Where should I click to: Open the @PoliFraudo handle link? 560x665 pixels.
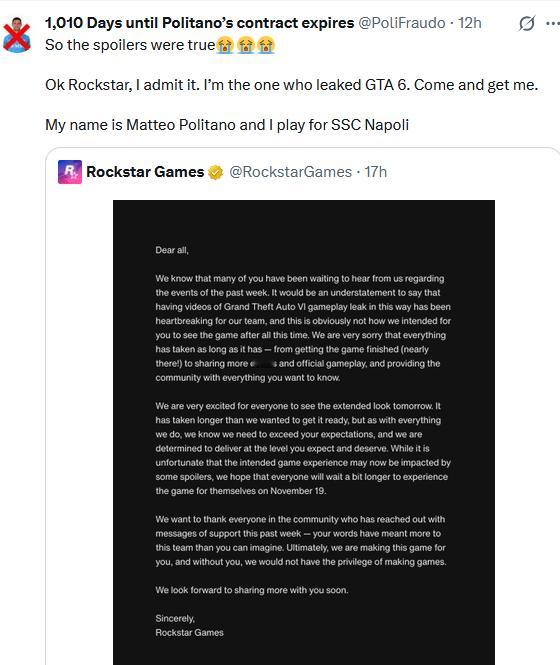click(402, 23)
